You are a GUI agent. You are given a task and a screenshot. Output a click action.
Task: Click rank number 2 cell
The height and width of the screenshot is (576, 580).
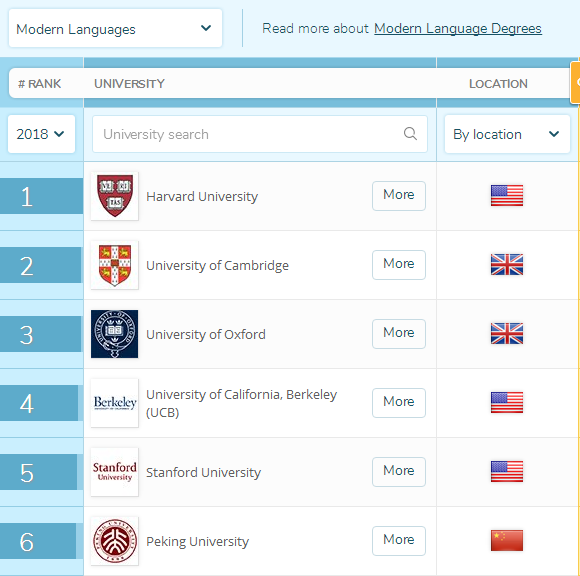point(41,265)
